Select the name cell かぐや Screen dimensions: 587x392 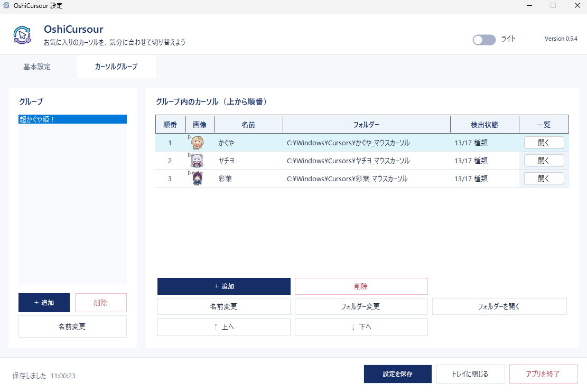(x=226, y=143)
